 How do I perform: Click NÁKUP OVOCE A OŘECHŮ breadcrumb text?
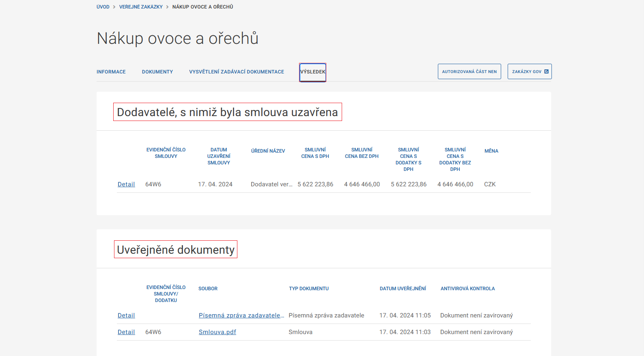click(203, 7)
